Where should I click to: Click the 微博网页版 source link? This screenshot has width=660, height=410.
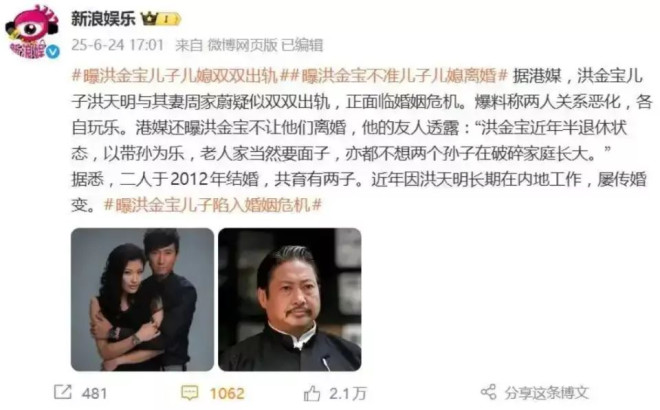click(243, 45)
